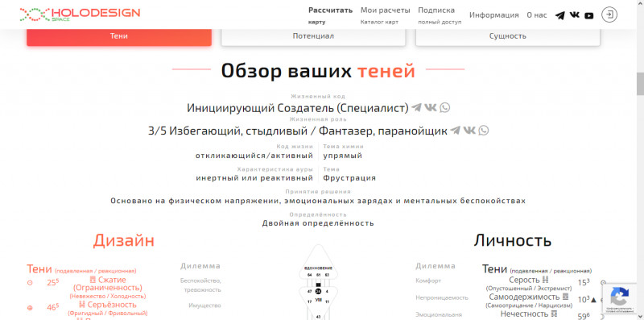Share life code via Telegram icon

pyautogui.click(x=416, y=108)
